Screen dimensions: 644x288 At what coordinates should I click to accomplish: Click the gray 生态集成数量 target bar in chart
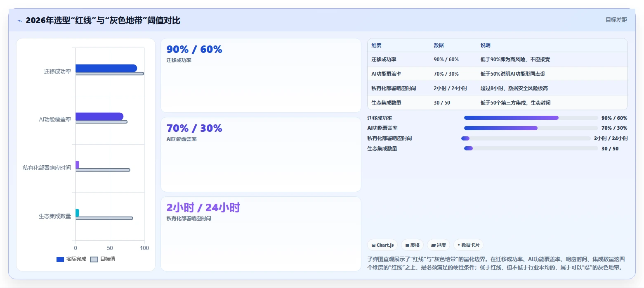[104, 218]
